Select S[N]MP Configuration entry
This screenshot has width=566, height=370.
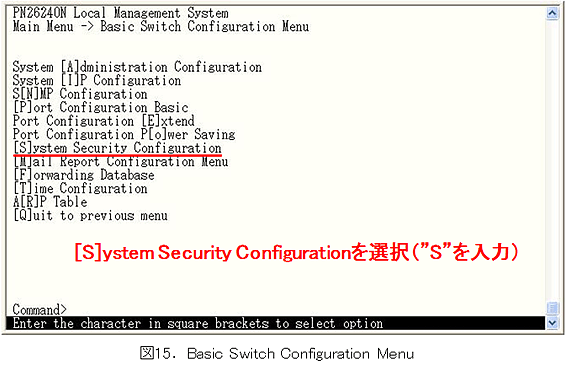tap(80, 94)
